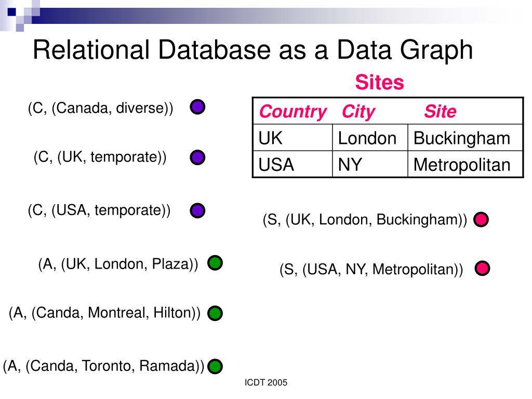Select the City column header
Image resolution: width=532 pixels, height=399 pixels.
(x=358, y=112)
